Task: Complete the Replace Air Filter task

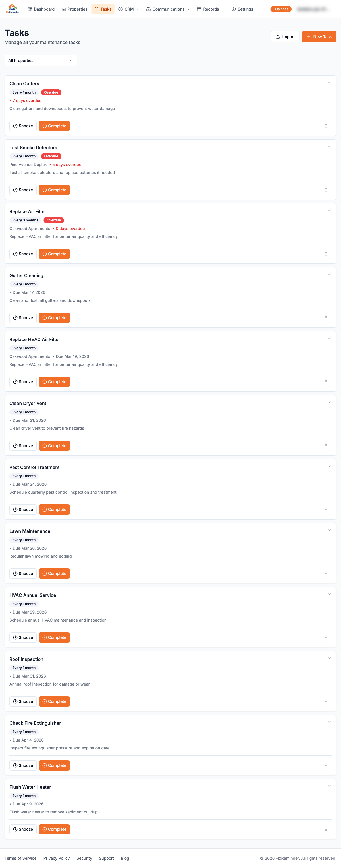Action: (x=54, y=254)
